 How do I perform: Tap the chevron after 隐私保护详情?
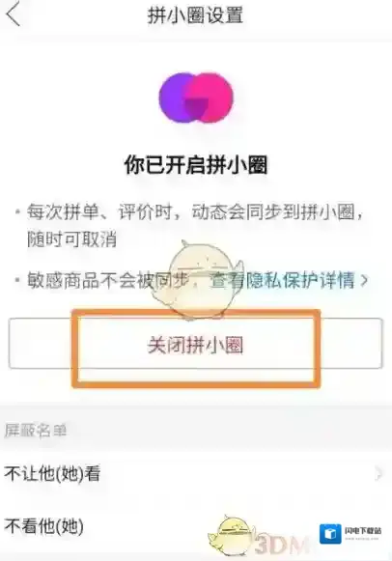pyautogui.click(x=364, y=280)
